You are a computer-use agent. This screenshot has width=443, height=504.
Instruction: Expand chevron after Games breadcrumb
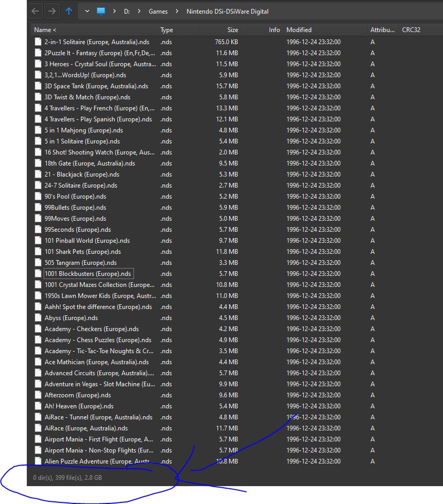click(x=177, y=11)
